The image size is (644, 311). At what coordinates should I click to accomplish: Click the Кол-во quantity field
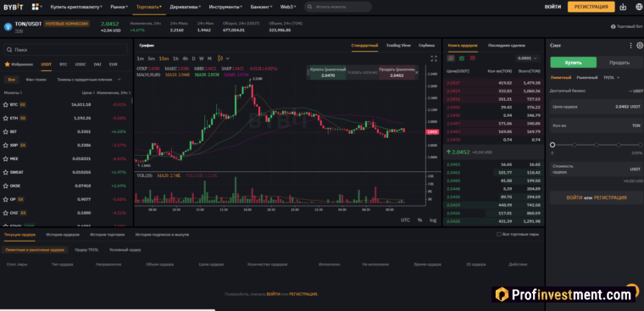597,125
